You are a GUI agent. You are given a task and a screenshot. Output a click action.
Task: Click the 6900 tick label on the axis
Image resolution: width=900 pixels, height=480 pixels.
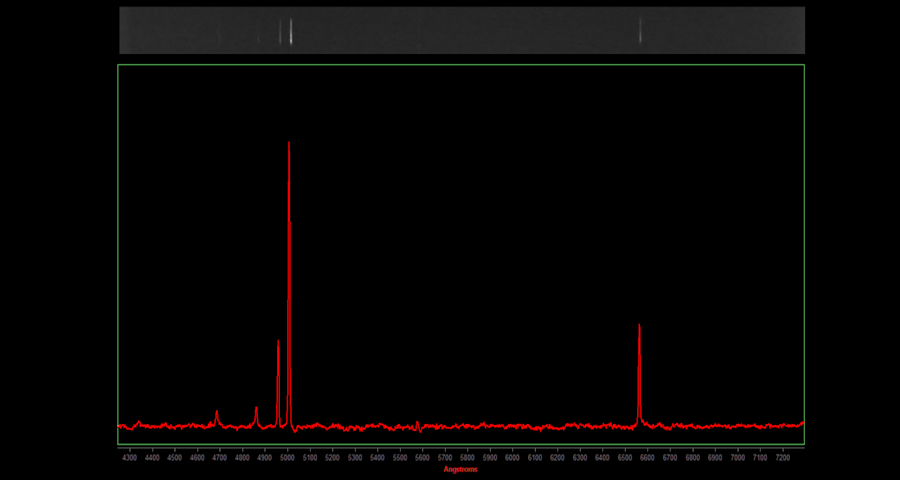point(715,457)
